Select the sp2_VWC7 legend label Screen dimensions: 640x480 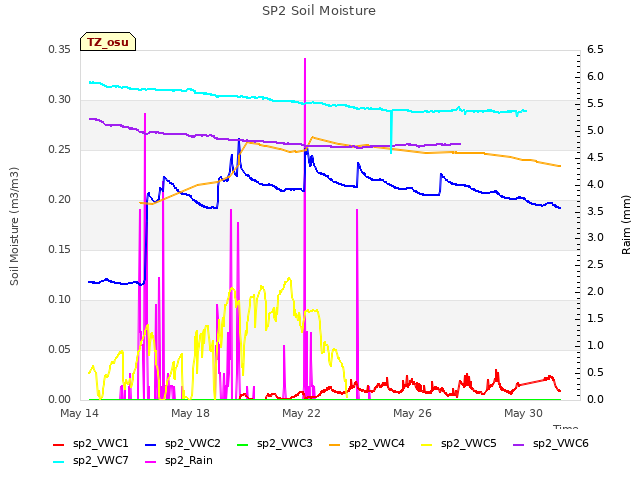pos(100,461)
